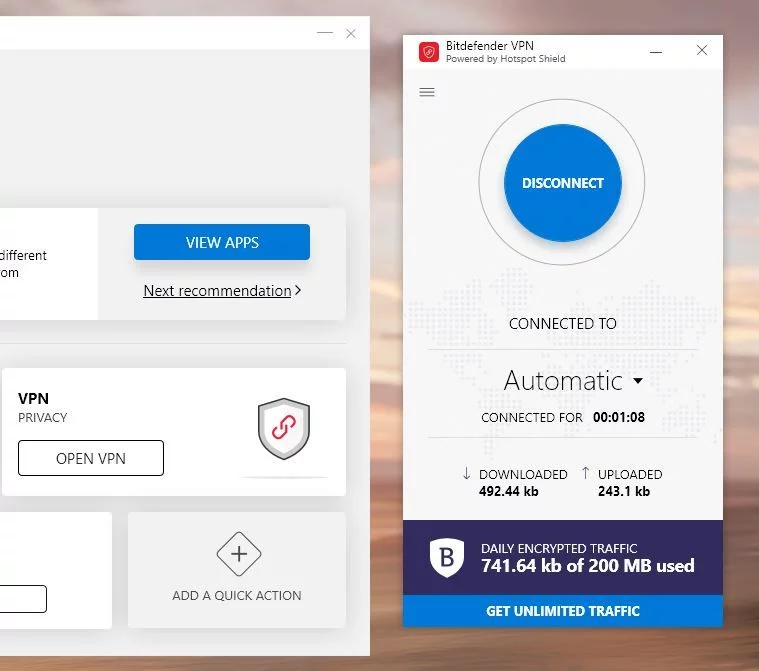This screenshot has width=759, height=671.
Task: Click the OPEN VPN button
Action: click(91, 458)
